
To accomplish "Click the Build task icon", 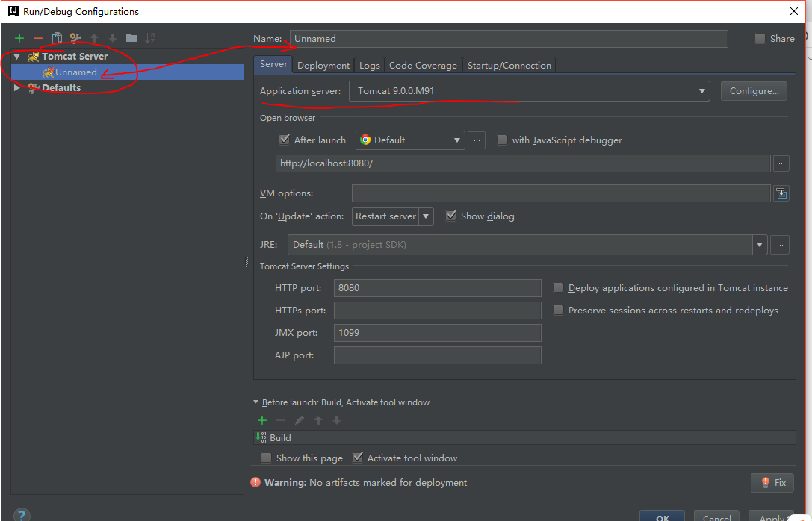I will 261,437.
